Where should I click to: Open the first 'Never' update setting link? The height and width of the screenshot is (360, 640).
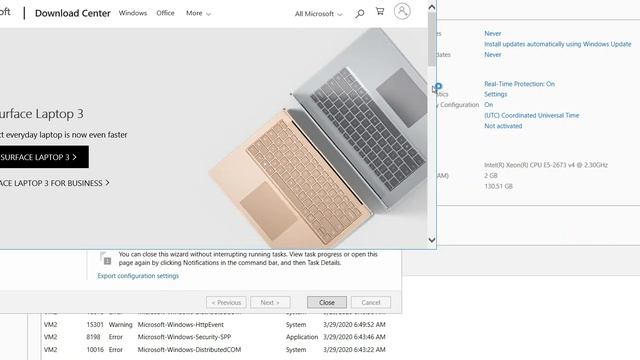[493, 33]
